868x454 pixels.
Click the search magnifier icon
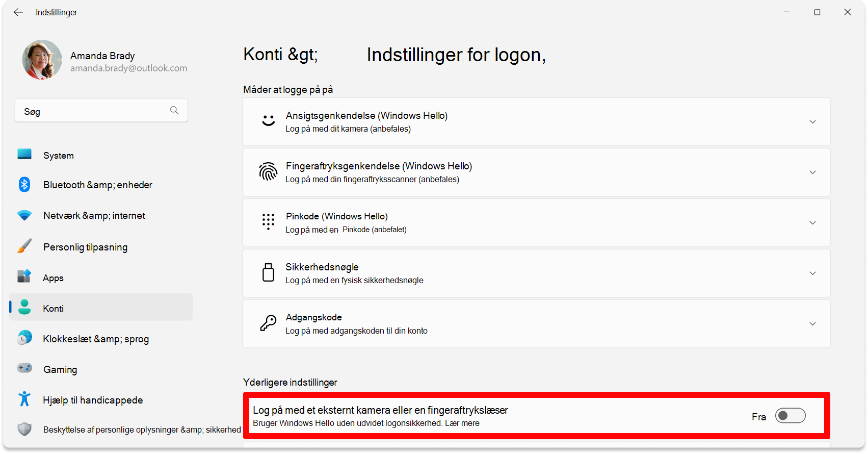click(174, 110)
